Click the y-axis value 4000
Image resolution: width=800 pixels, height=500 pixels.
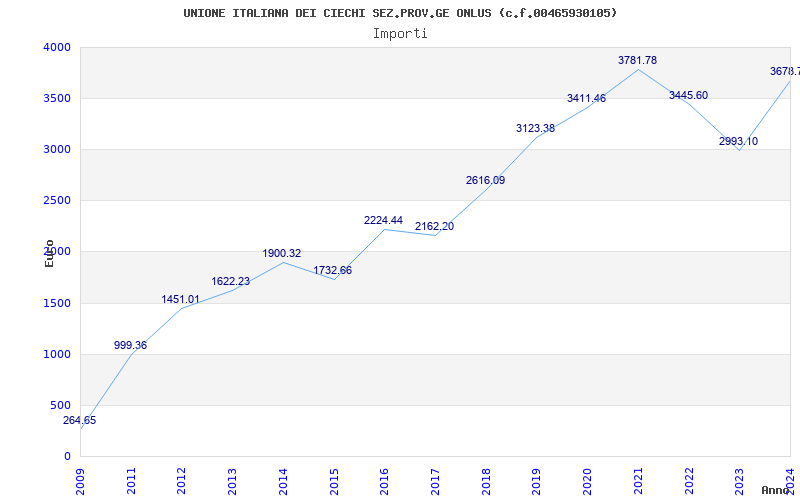coord(57,47)
